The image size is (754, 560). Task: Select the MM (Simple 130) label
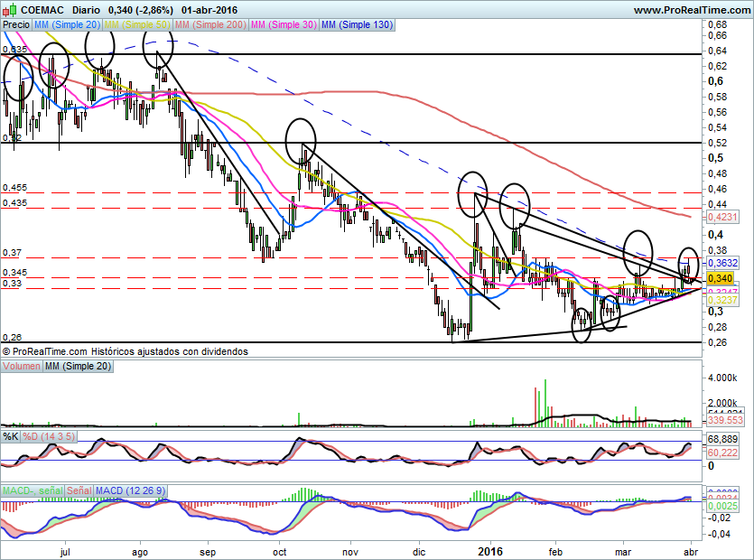tap(357, 24)
